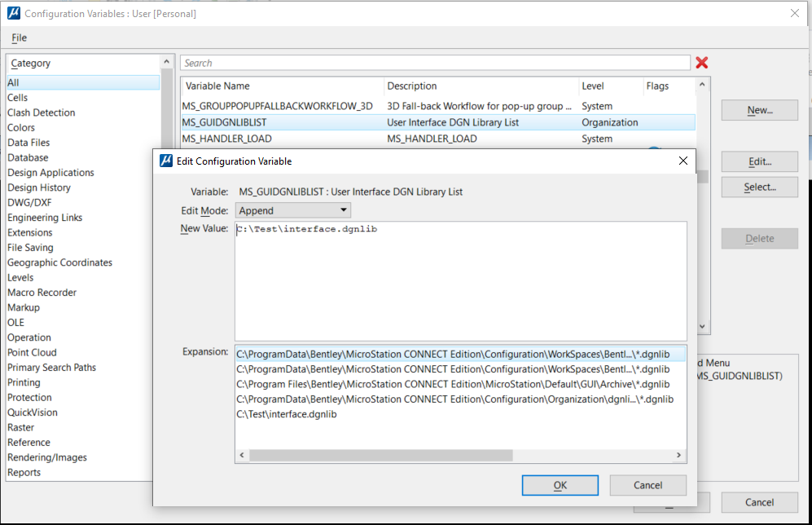The image size is (812, 525).
Task: Select the Geographic Coordinates category
Action: (x=80, y=262)
